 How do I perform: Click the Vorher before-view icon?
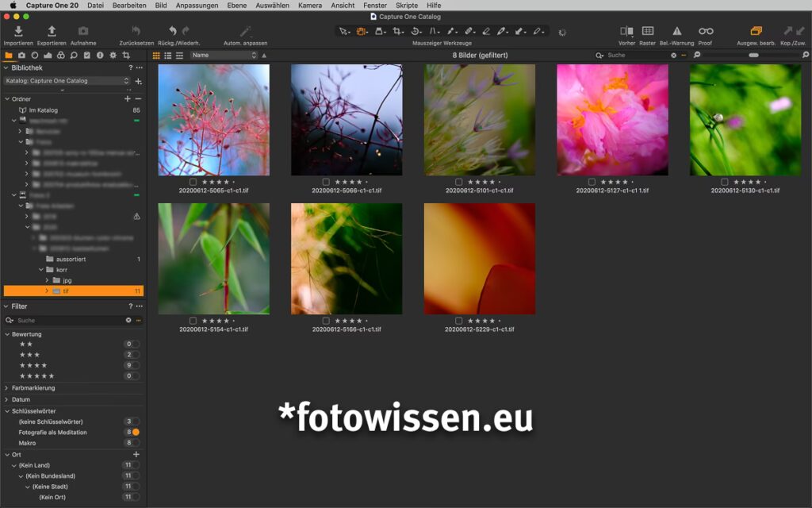pos(626,31)
